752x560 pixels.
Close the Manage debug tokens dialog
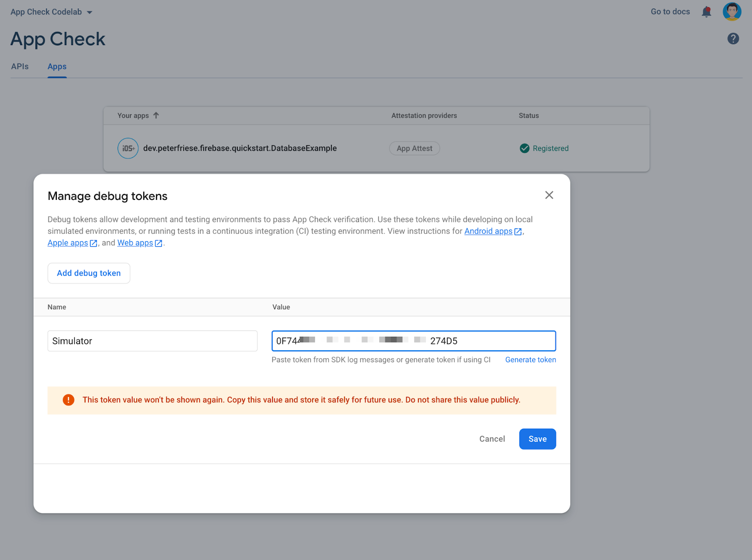point(548,195)
